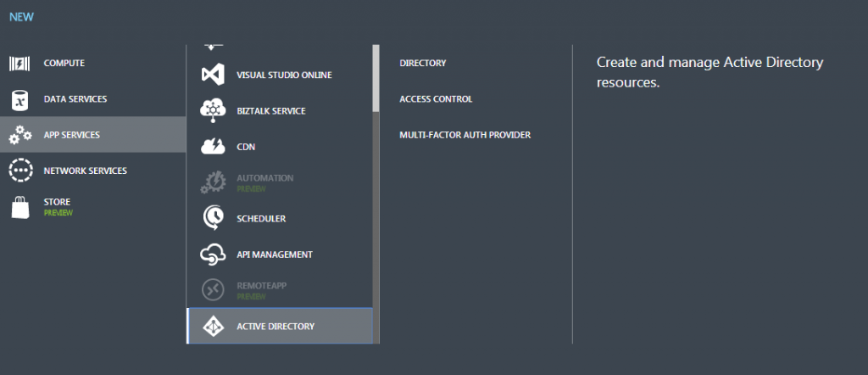Click the App Services gears icon
Viewport: 868px width, 375px height.
click(20, 135)
